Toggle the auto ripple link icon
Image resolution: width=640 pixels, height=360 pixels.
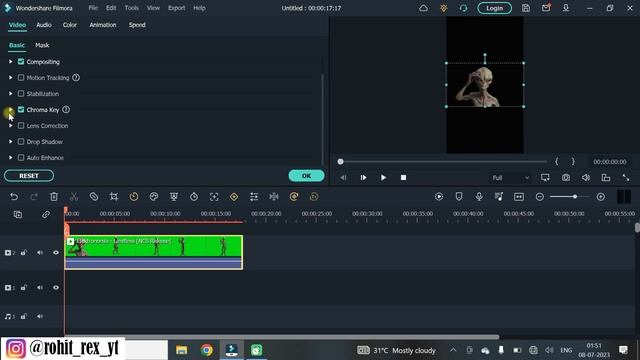click(46, 214)
